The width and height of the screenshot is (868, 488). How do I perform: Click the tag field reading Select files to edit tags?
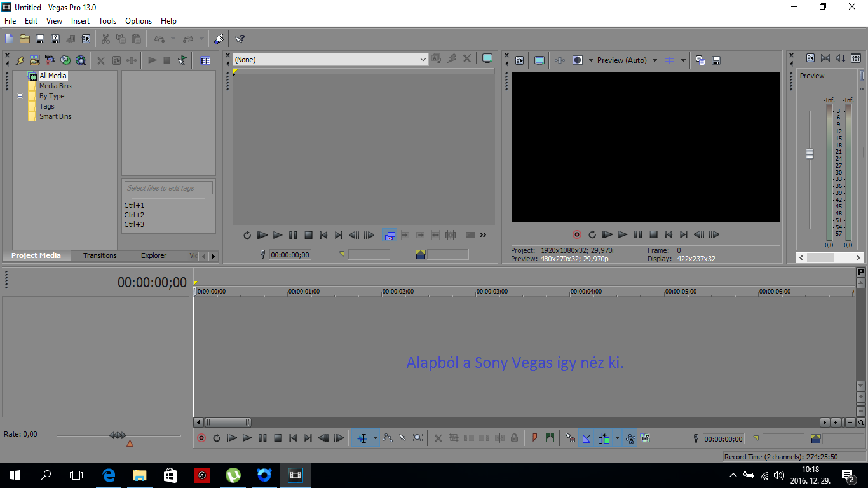coord(168,188)
